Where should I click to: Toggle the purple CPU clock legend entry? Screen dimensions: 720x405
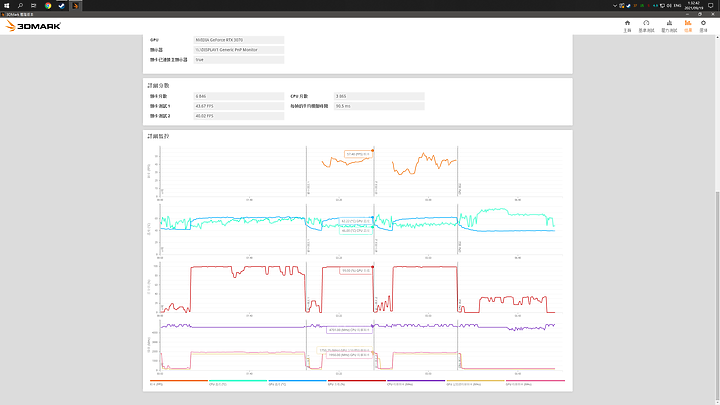pos(416,382)
